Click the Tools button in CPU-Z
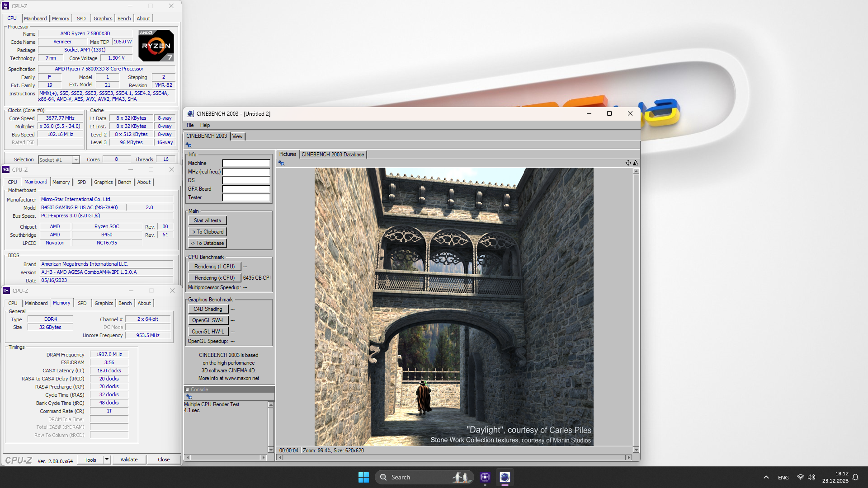 pos(90,460)
